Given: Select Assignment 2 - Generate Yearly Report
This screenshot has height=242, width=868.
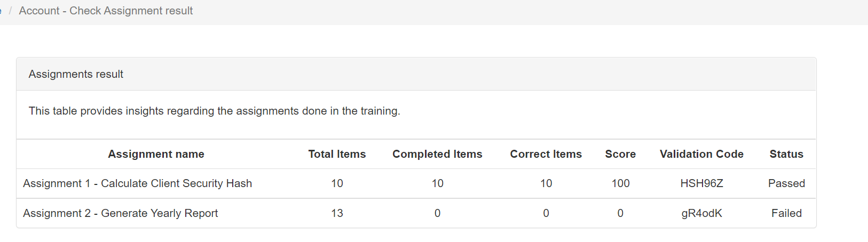Looking at the screenshot, I should pos(120,213).
